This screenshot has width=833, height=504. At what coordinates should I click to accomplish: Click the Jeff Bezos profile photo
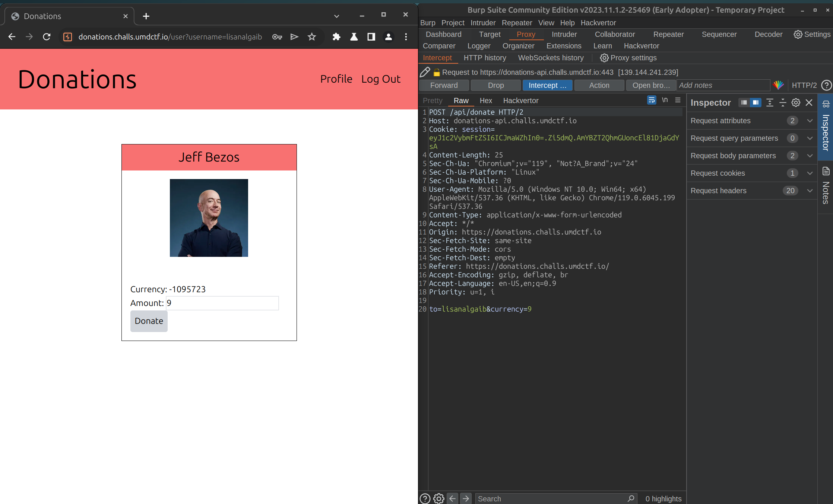209,218
